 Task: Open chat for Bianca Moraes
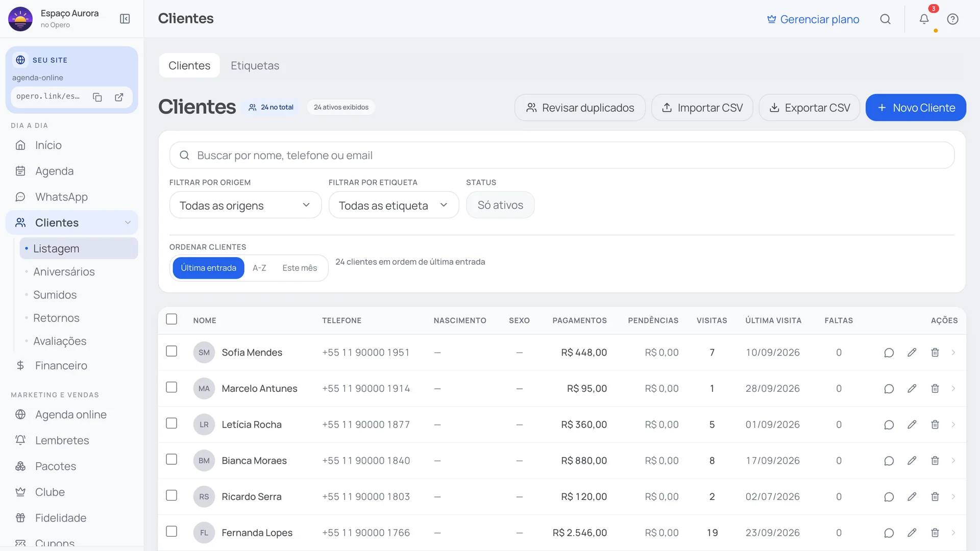(889, 461)
